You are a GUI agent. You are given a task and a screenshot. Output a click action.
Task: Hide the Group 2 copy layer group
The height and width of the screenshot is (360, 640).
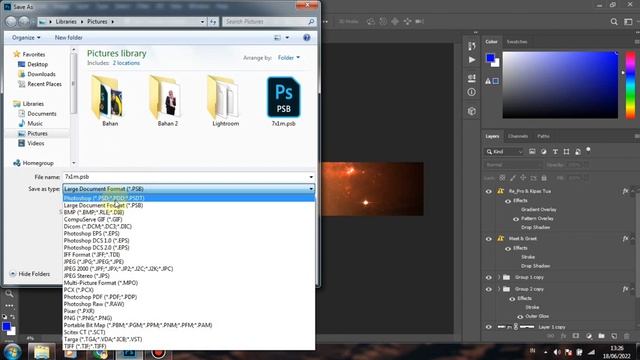(x=488, y=289)
